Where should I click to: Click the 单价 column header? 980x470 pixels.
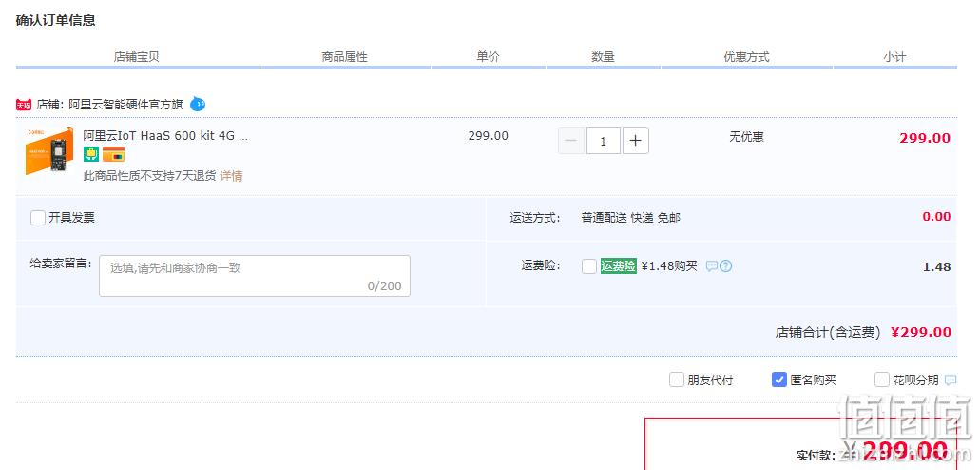click(489, 56)
